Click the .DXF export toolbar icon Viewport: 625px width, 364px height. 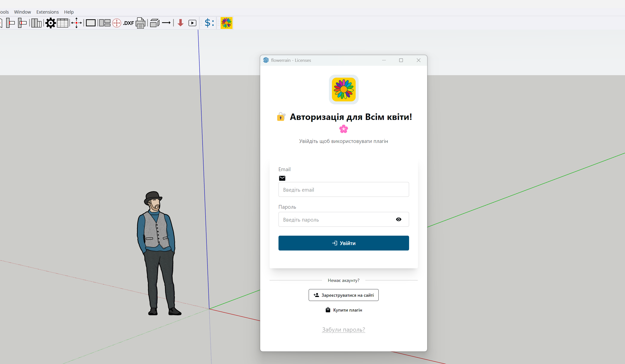coord(128,23)
